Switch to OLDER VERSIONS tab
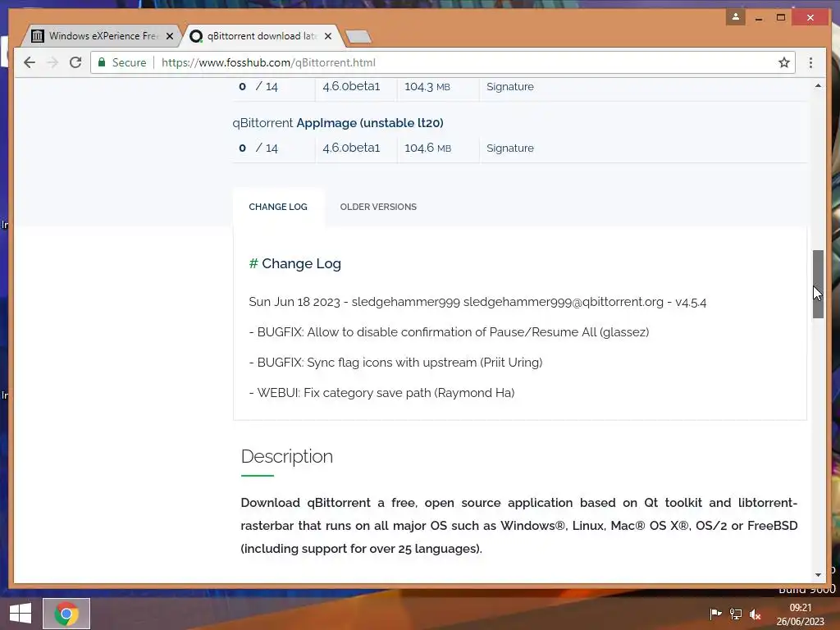This screenshot has width=840, height=630. tap(378, 207)
